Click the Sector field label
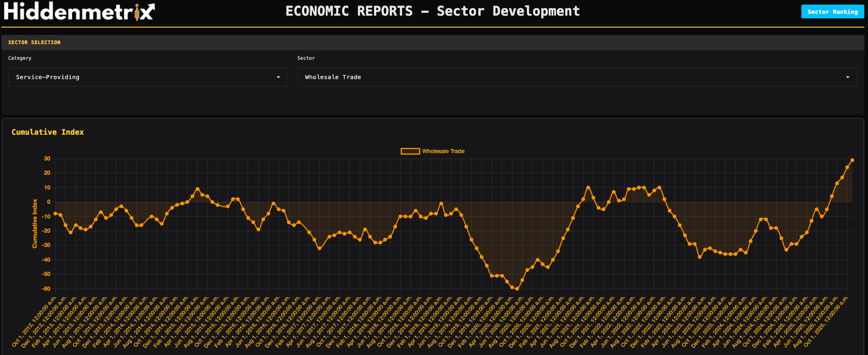This screenshot has width=868, height=355. coord(306,58)
